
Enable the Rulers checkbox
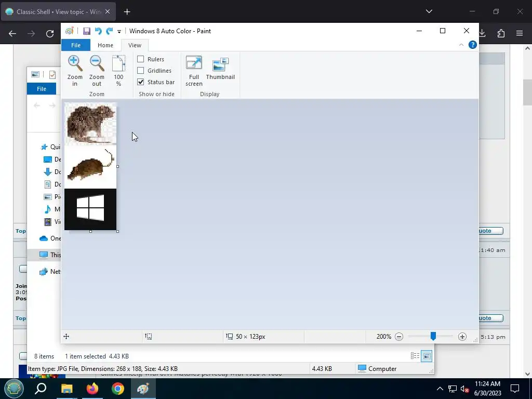[140, 59]
